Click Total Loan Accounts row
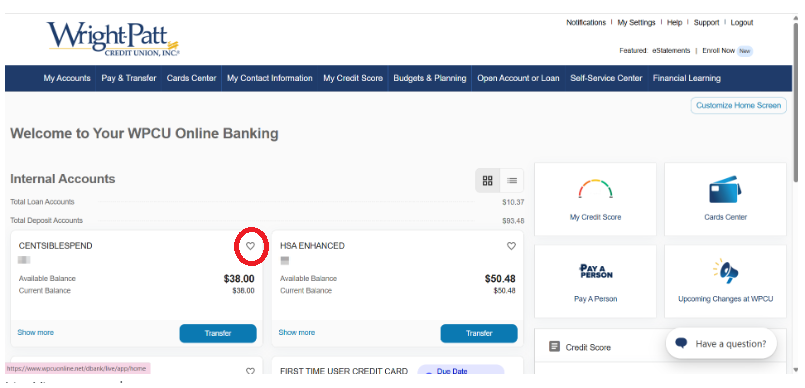The image size is (805, 388). (267, 202)
